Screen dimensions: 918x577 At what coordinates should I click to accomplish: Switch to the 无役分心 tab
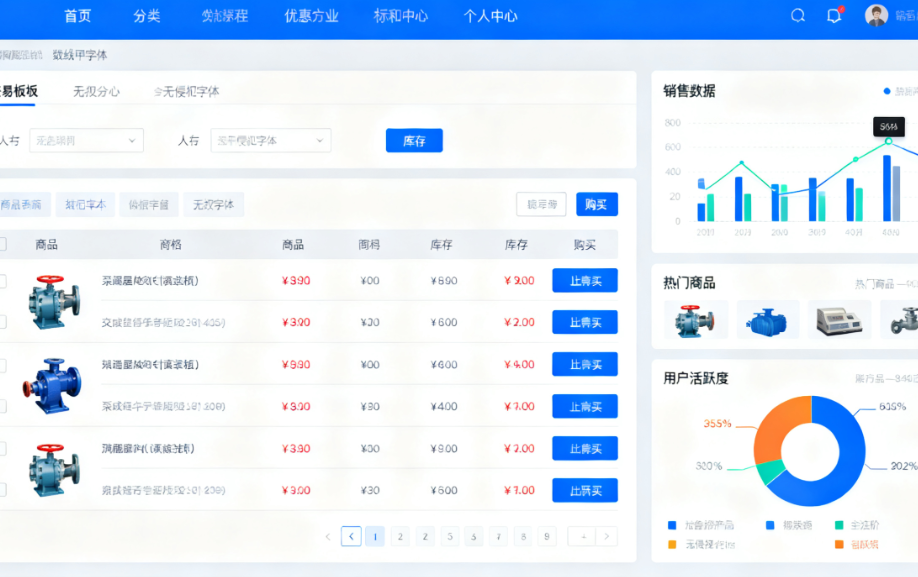click(x=96, y=91)
